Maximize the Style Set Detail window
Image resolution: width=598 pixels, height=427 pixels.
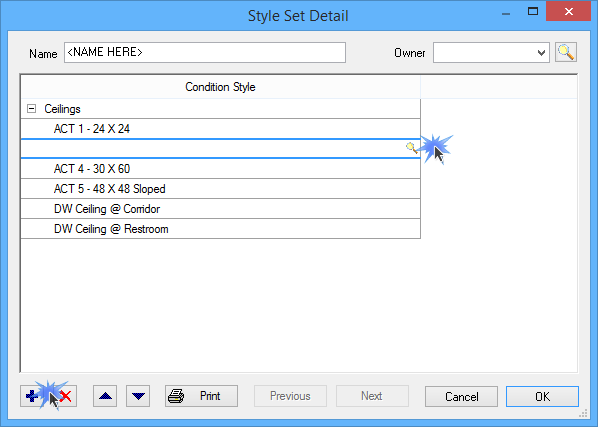[533, 11]
